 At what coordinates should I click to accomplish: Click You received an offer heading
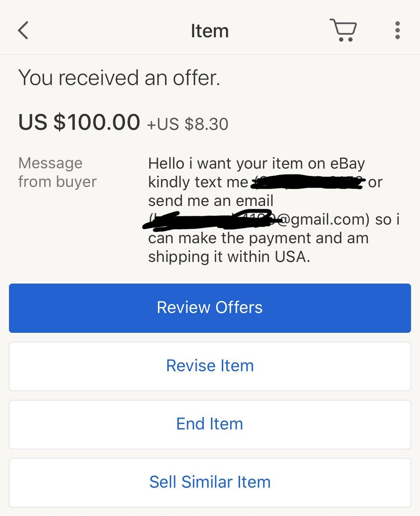(x=119, y=78)
